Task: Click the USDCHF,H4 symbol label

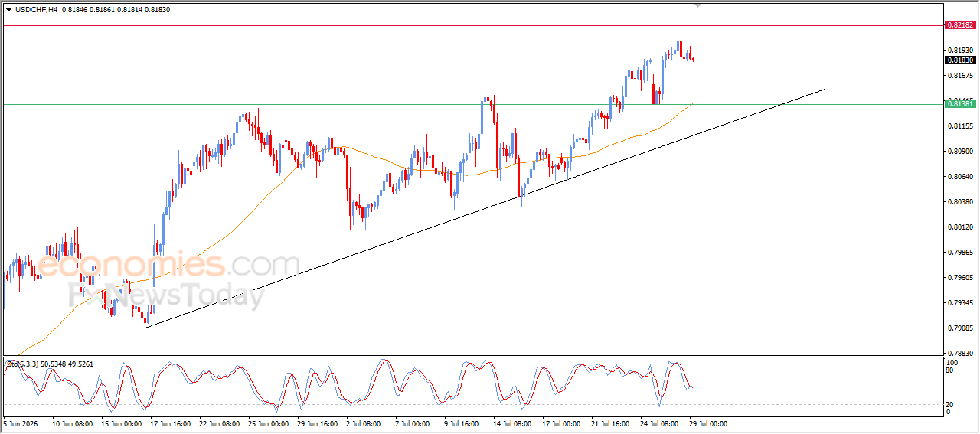Action: coord(36,9)
